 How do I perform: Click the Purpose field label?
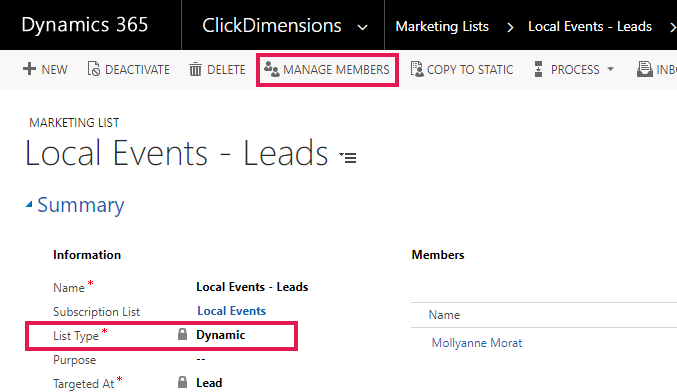[x=74, y=360]
